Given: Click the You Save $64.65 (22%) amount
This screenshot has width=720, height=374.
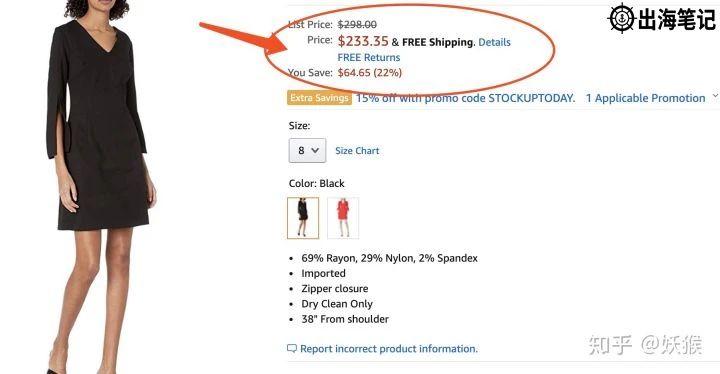Looking at the screenshot, I should [370, 73].
